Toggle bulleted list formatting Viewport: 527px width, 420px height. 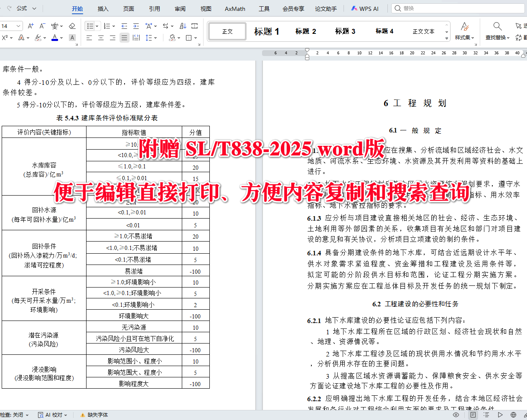[x=89, y=26]
